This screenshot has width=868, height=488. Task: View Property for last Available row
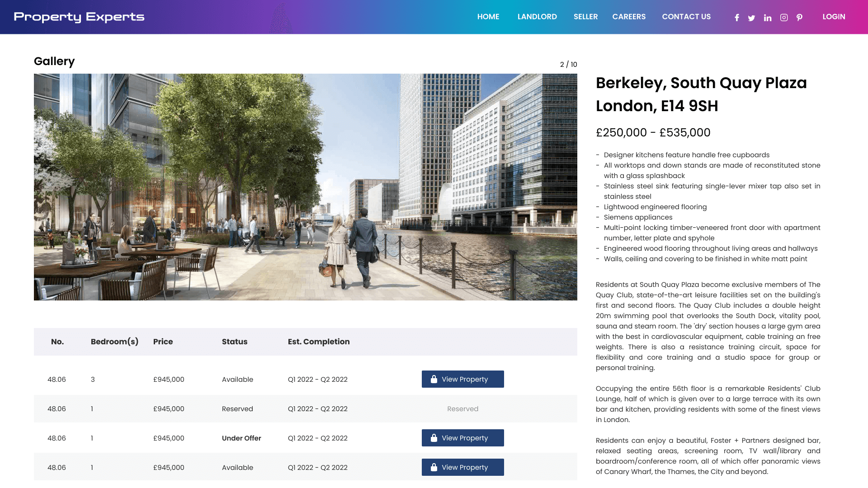[462, 467]
